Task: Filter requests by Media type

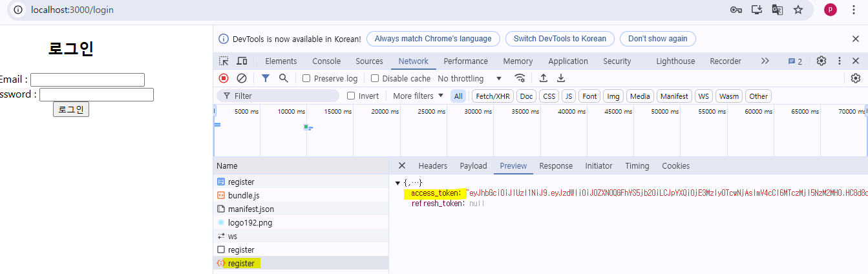Action: (640, 96)
